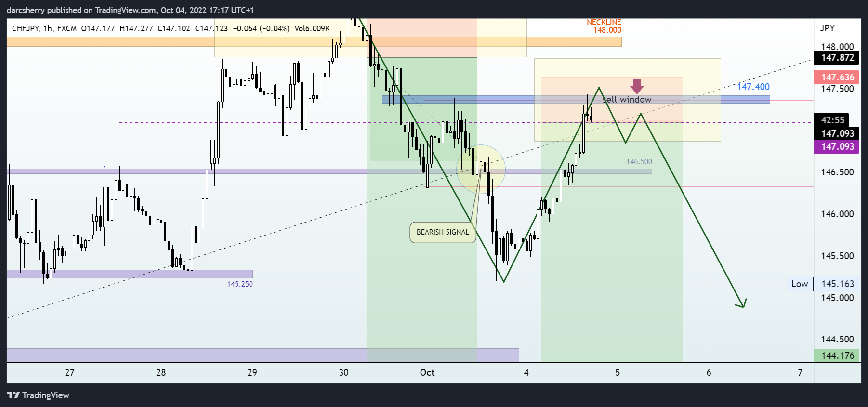Click date 5 on time axis

[618, 372]
